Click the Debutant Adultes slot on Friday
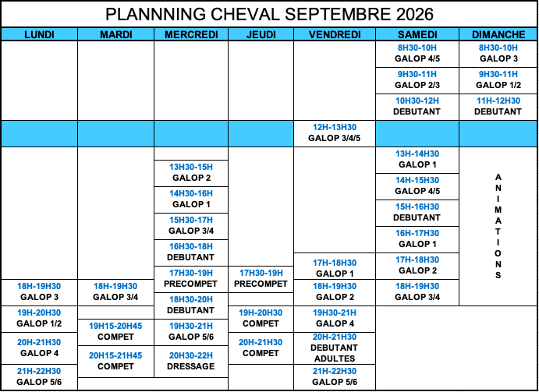539x392 pixels. (x=335, y=348)
